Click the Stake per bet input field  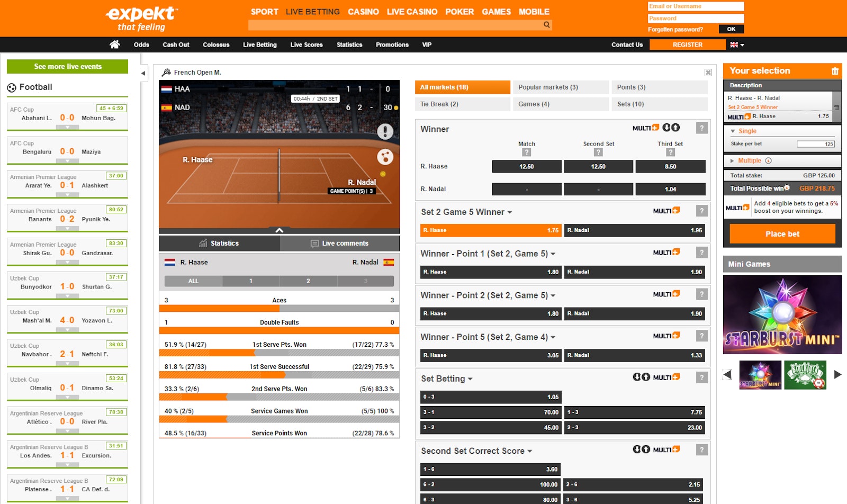[815, 144]
